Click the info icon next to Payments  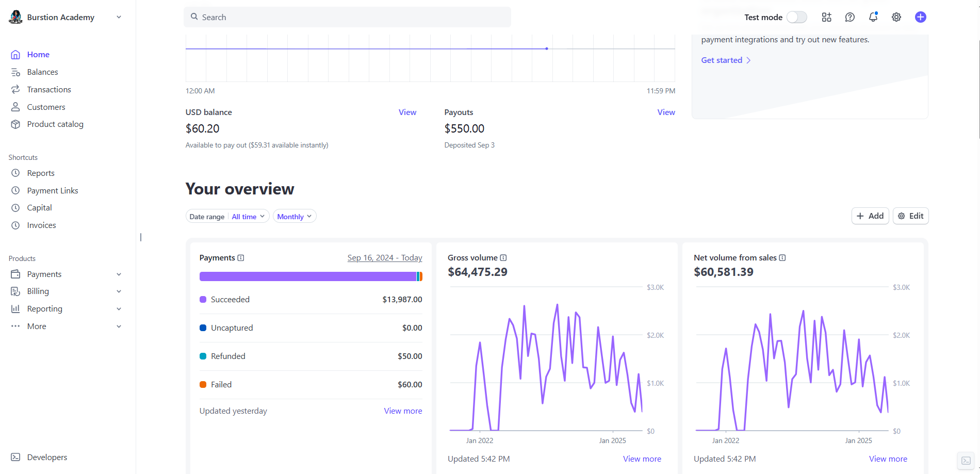point(241,258)
